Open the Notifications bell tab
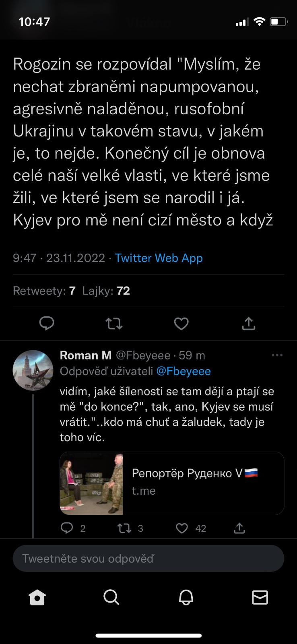 [x=186, y=597]
